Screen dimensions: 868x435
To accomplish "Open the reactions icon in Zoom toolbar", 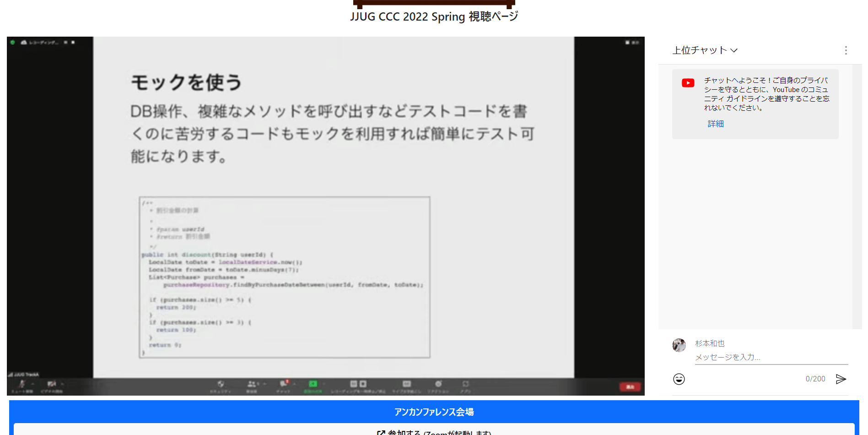I will (438, 384).
